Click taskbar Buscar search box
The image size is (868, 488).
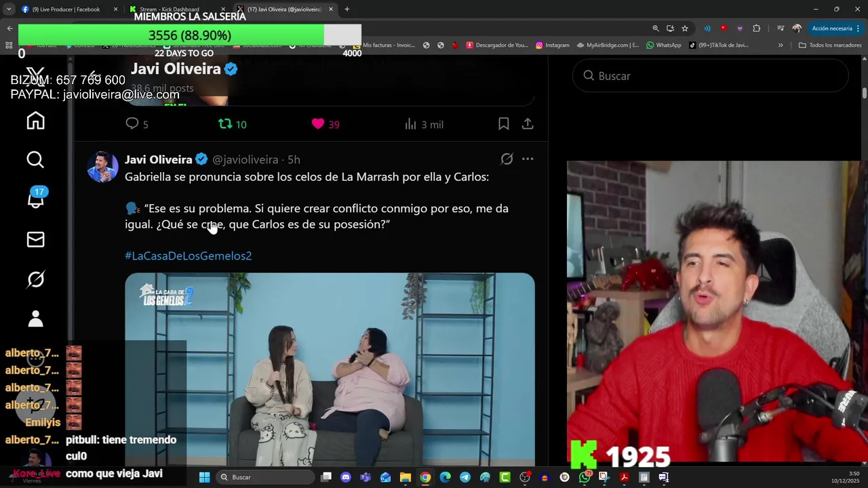pos(264,477)
